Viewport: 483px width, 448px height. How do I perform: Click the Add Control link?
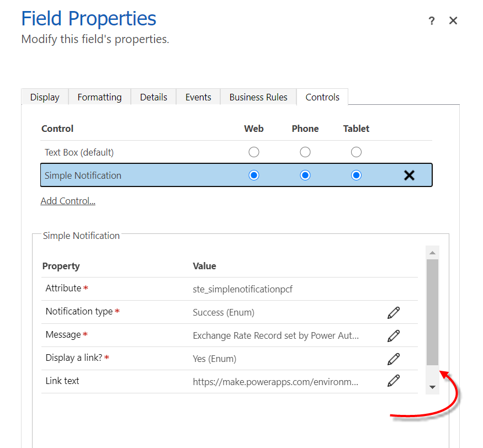[x=67, y=200]
